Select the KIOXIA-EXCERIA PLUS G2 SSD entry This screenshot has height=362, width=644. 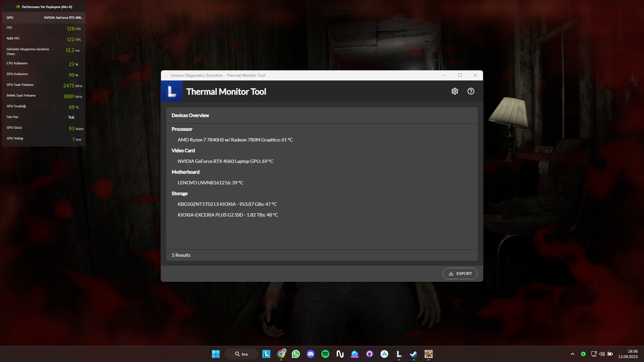tap(228, 215)
